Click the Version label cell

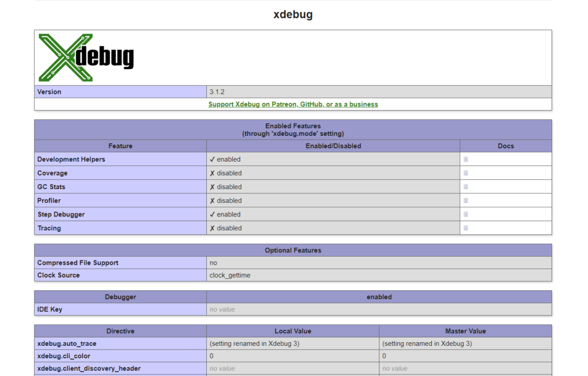(120, 92)
